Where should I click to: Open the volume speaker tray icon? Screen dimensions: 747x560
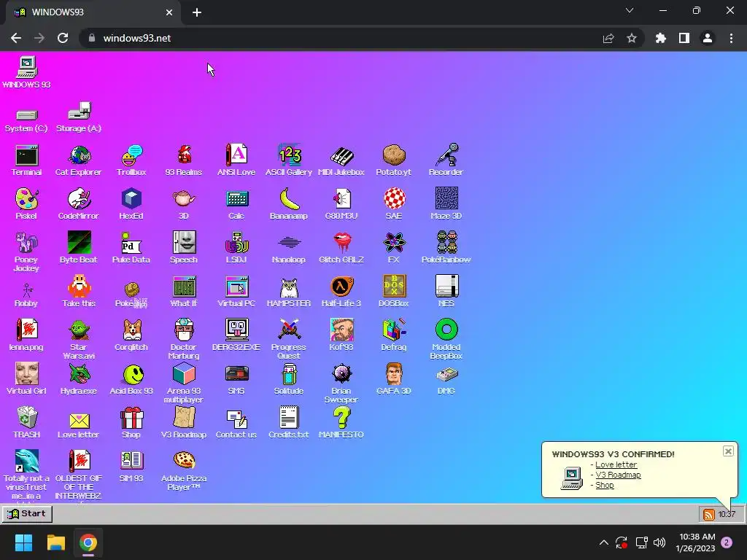(659, 542)
